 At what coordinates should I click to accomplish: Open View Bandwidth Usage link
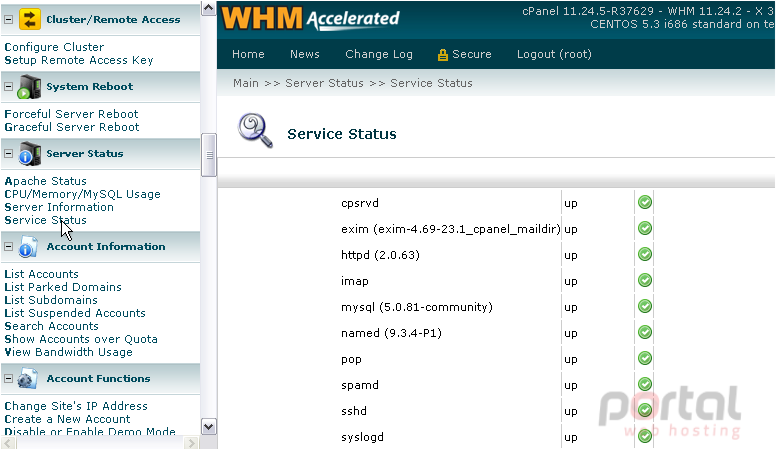[68, 352]
